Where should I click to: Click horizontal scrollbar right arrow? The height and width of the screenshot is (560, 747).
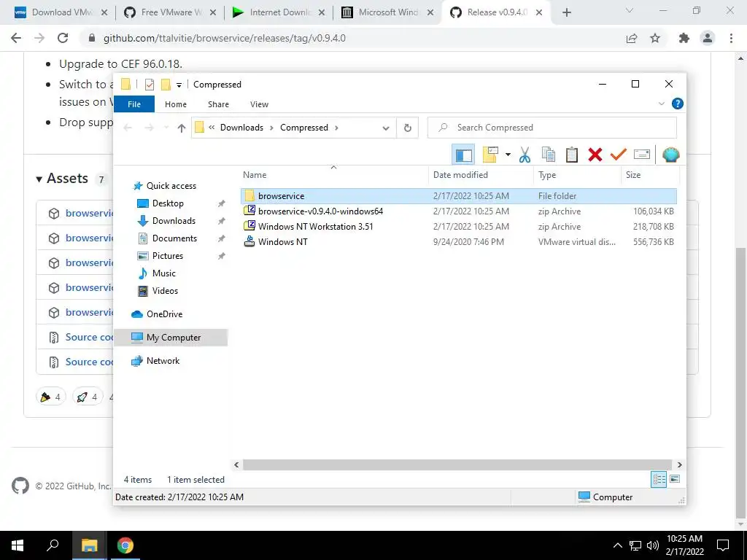pyautogui.click(x=679, y=464)
